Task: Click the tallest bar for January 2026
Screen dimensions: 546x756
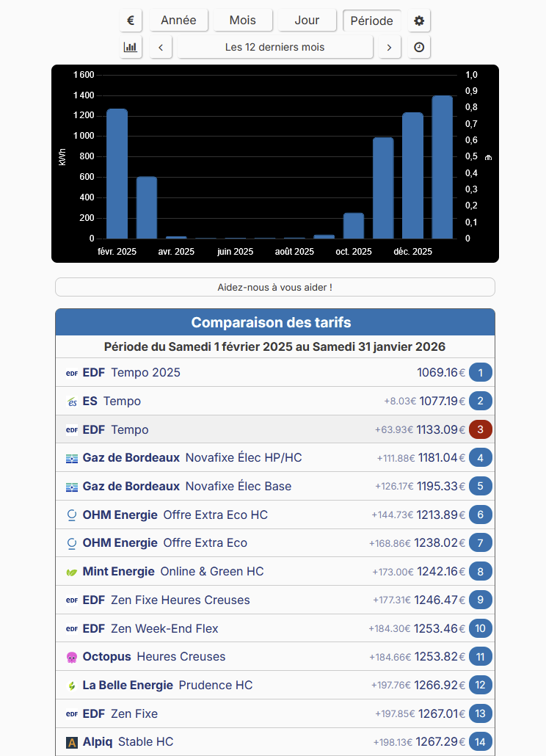Action: [x=442, y=167]
